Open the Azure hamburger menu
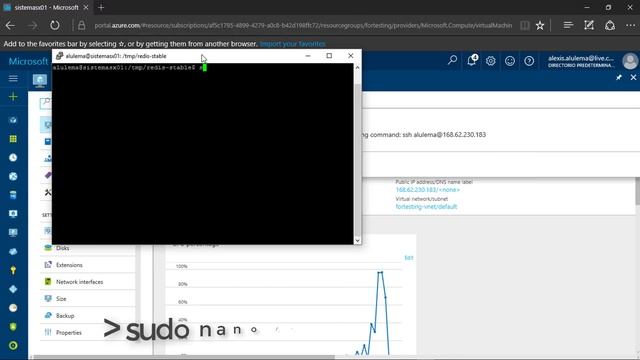This screenshot has height=360, width=640. point(13,78)
